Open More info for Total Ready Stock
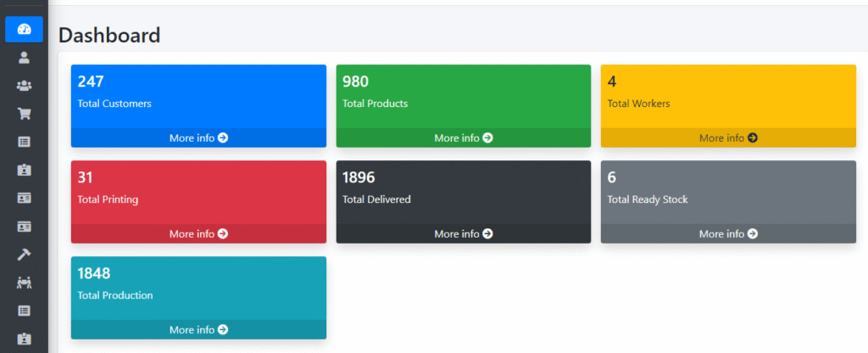This screenshot has height=353, width=868. 728,234
